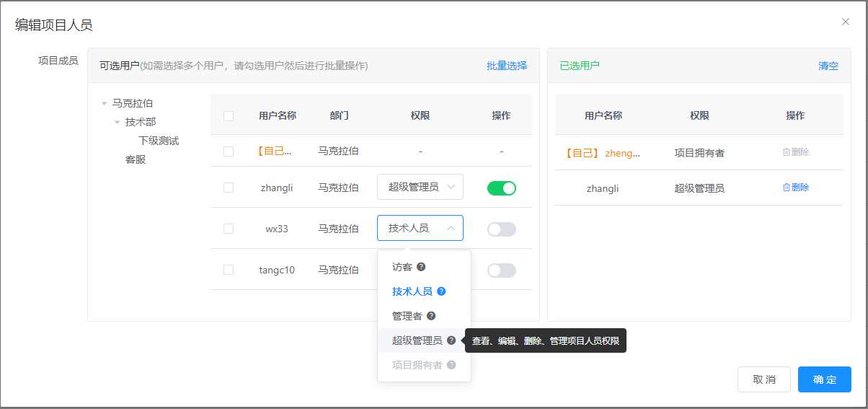Turn on the tangc10 operation switch

tap(502, 271)
